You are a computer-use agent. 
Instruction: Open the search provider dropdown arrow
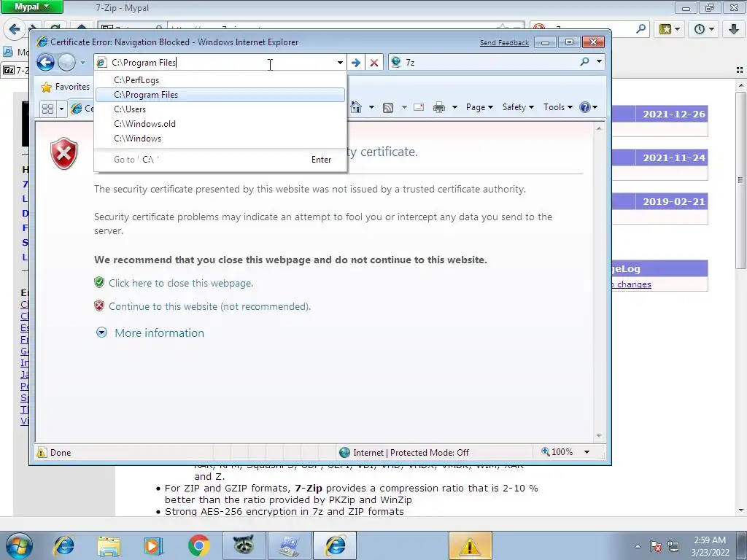599,61
